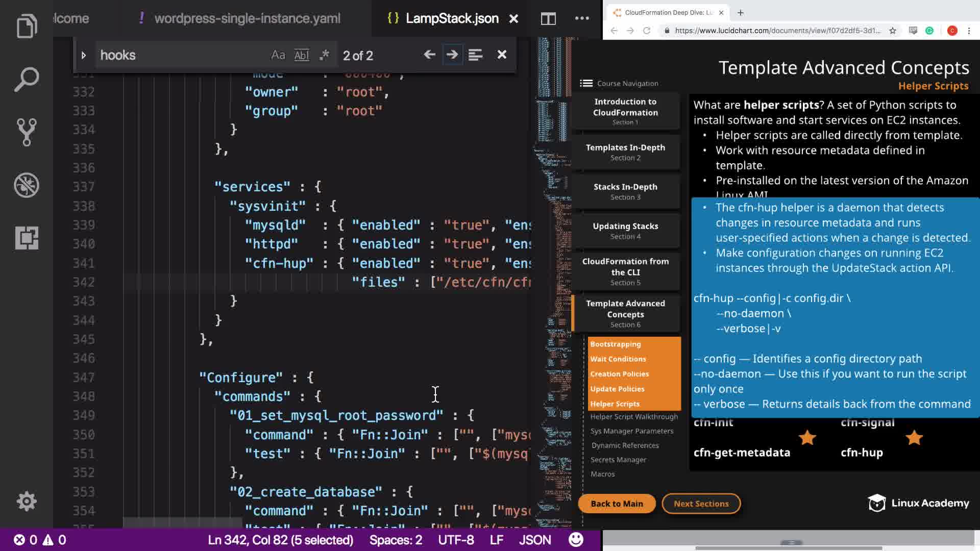Open language mode selector JSON
Screen dimensions: 980x551
point(534,540)
